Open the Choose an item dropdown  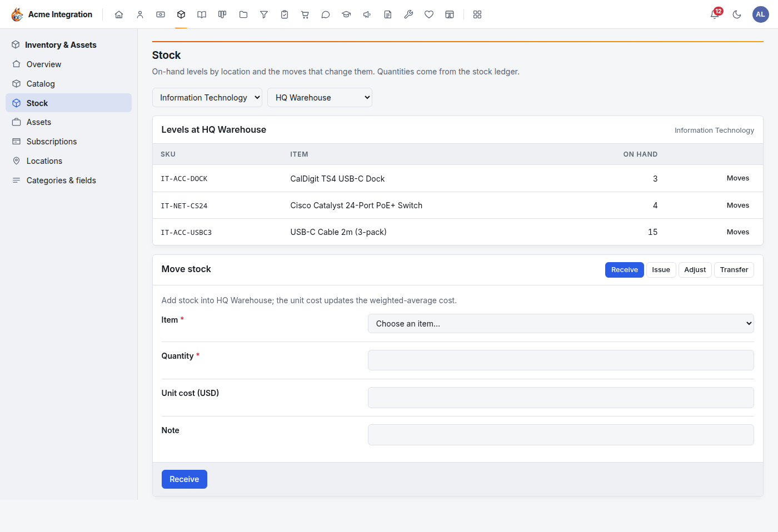tap(561, 324)
